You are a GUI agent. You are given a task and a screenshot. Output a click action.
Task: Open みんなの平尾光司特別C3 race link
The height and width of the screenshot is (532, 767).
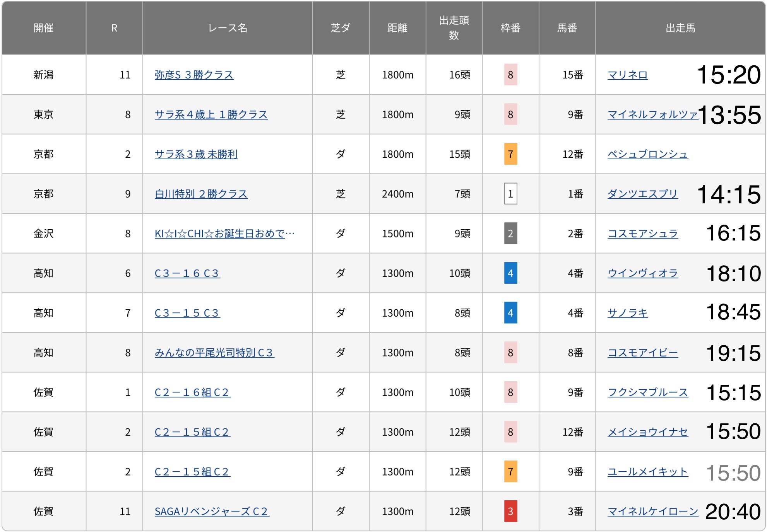pos(214,353)
